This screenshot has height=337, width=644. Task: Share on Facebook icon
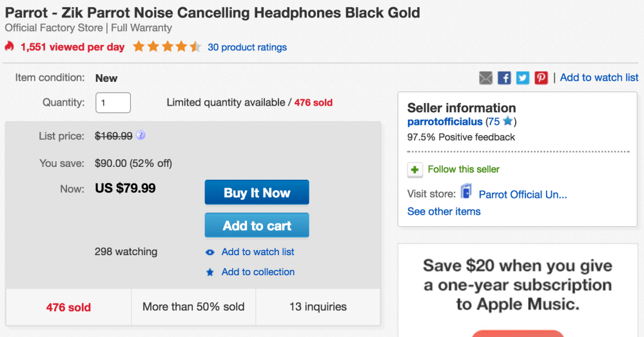(x=505, y=78)
